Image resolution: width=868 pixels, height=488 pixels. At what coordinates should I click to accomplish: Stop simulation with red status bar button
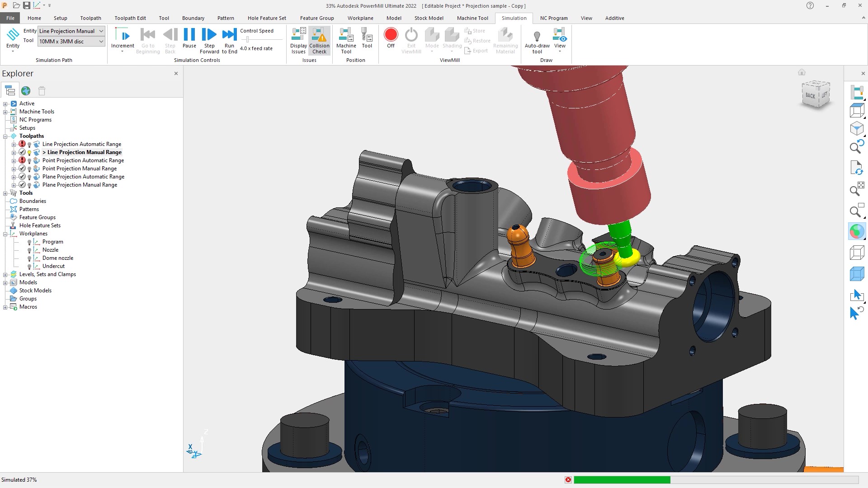568,480
